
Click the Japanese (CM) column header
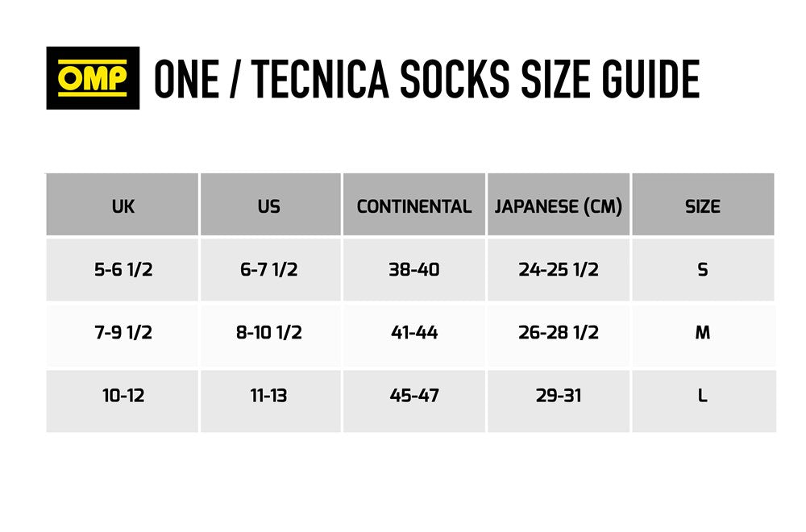click(x=559, y=206)
